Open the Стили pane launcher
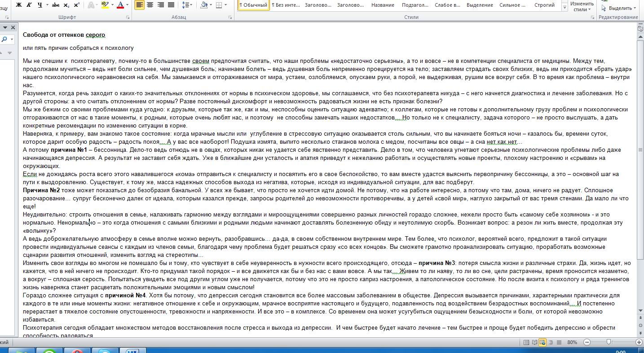The height and width of the screenshot is (353, 644). [594, 17]
